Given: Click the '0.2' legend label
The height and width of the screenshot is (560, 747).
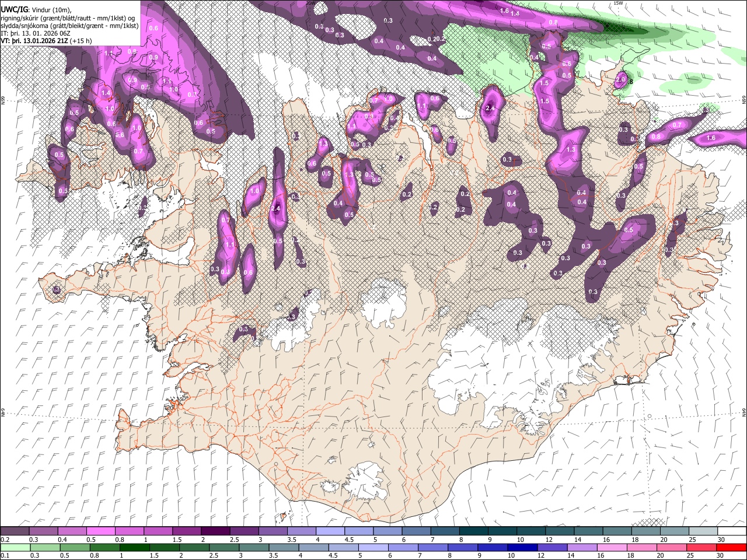Looking at the screenshot, I should pos(5,540).
